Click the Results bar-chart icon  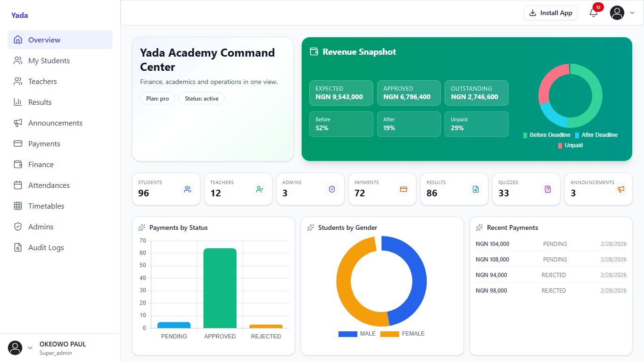pyautogui.click(x=17, y=102)
